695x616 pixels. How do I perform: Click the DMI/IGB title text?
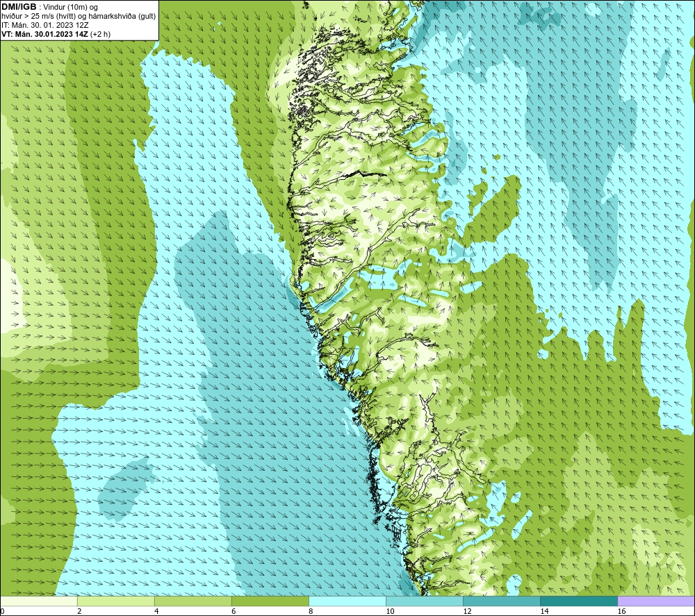(19, 7)
